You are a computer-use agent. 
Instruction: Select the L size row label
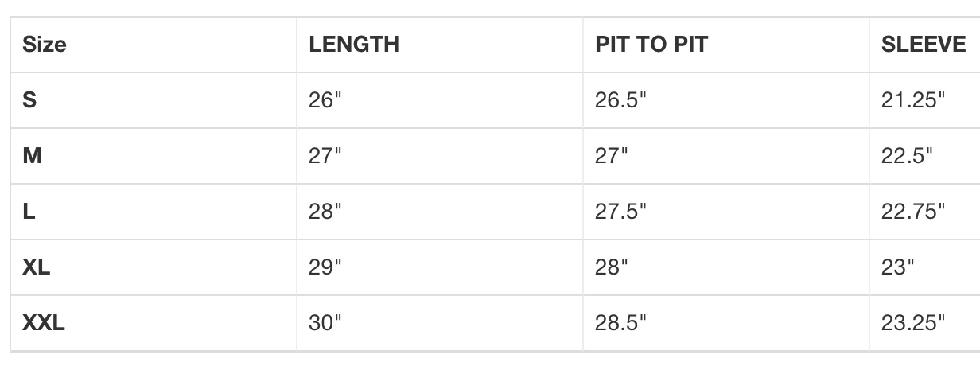[29, 212]
